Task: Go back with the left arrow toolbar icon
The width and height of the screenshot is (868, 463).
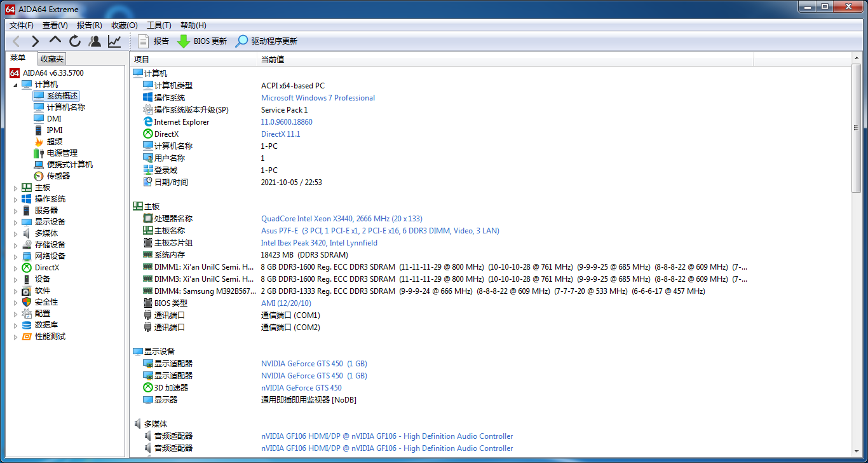Action: click(x=17, y=41)
